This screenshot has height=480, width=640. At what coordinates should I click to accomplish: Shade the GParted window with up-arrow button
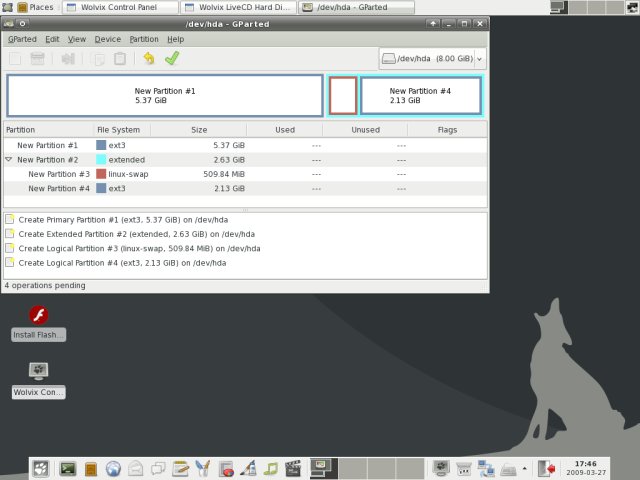pos(433,24)
